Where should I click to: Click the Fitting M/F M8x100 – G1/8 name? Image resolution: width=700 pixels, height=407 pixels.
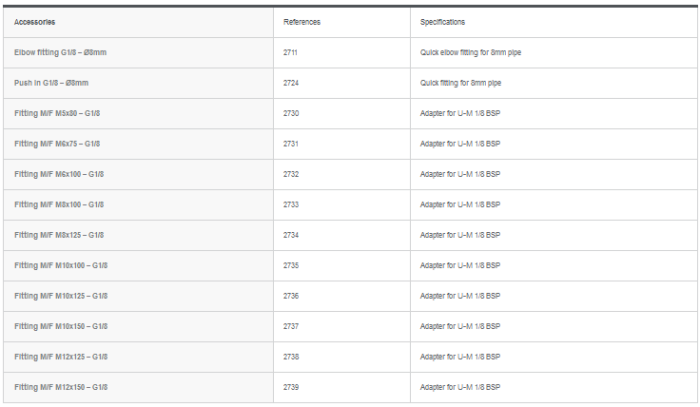[x=59, y=204]
